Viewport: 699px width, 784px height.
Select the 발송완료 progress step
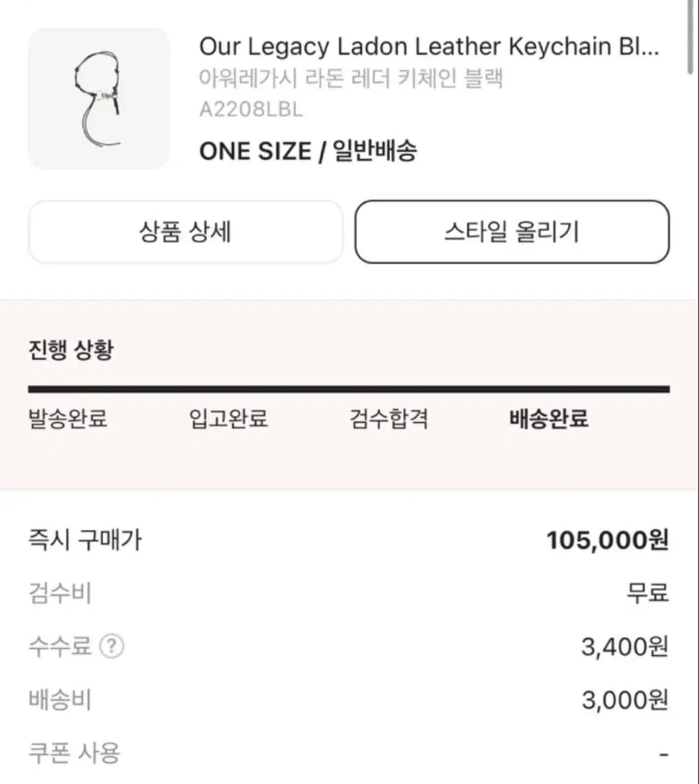[68, 418]
